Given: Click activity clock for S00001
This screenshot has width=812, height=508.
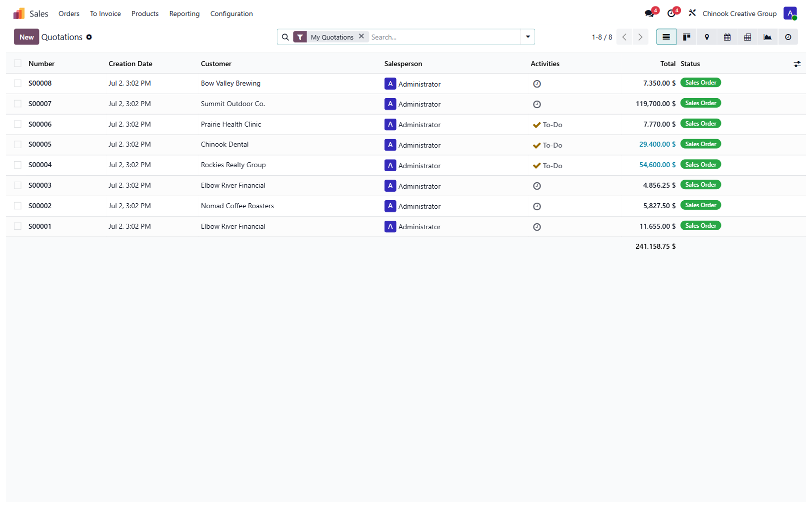Looking at the screenshot, I should tap(537, 227).
